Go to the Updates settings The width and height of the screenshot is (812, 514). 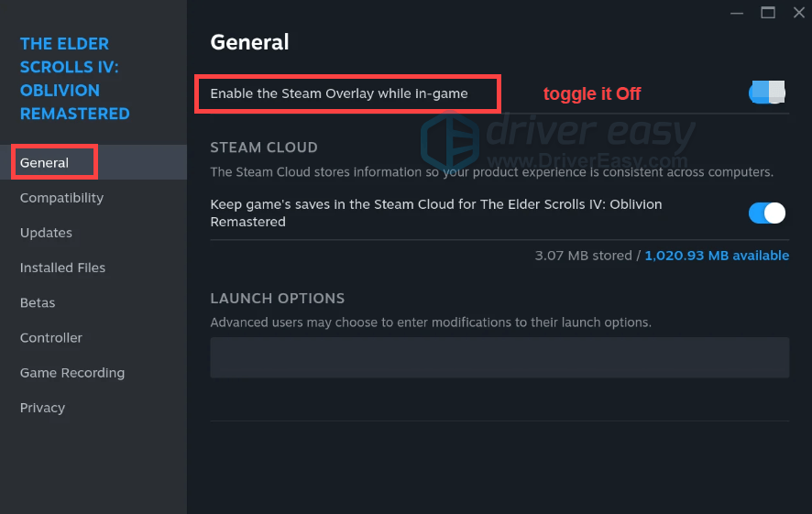46,233
